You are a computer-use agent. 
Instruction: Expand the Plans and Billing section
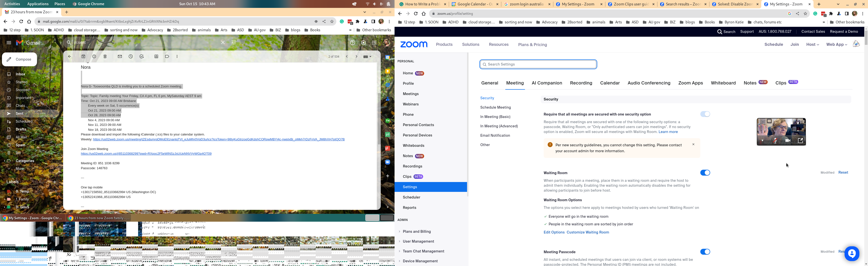(417, 231)
